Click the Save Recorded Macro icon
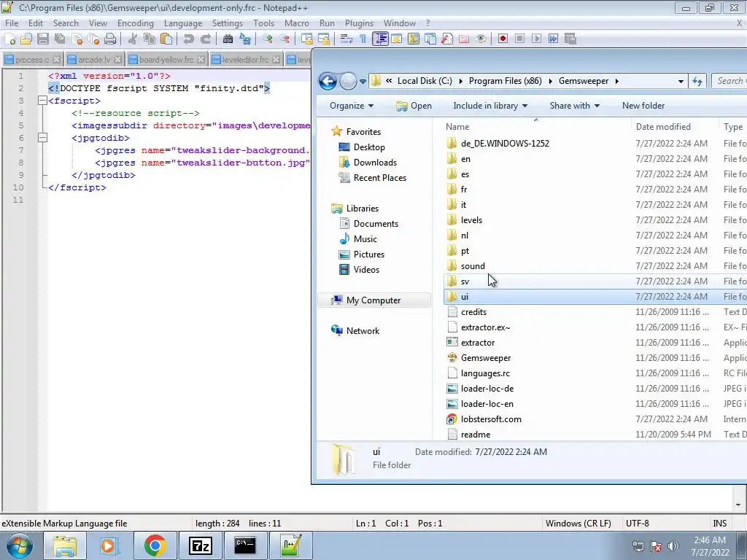The height and width of the screenshot is (560, 747). pyautogui.click(x=570, y=39)
